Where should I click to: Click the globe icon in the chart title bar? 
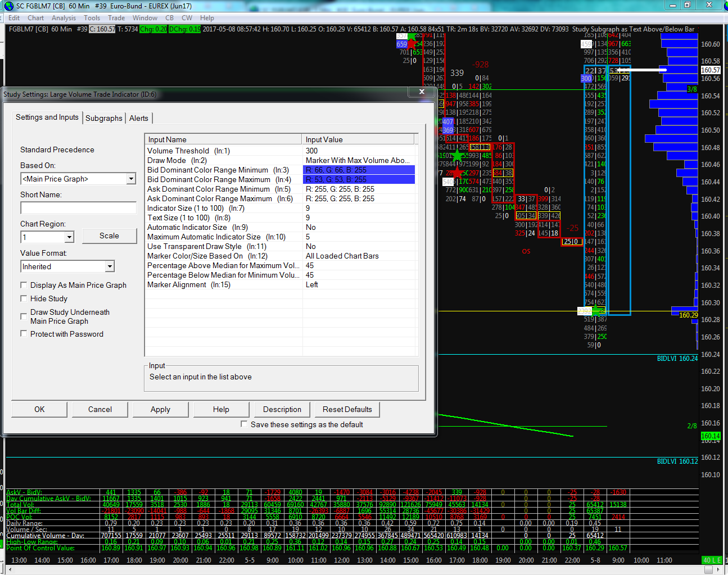8,6
